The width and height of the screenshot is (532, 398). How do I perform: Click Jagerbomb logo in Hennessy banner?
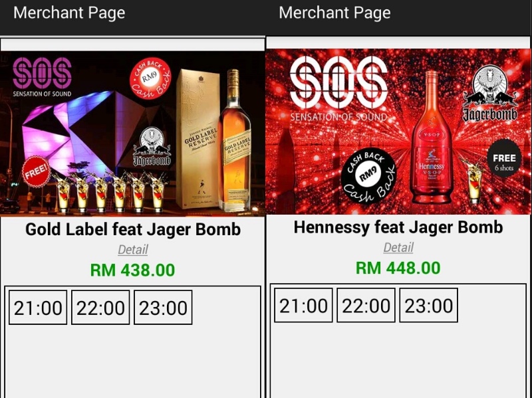pos(490,94)
